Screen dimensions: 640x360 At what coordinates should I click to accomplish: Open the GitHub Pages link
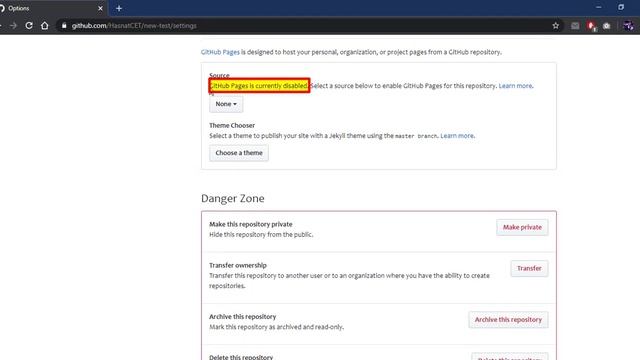click(220, 52)
